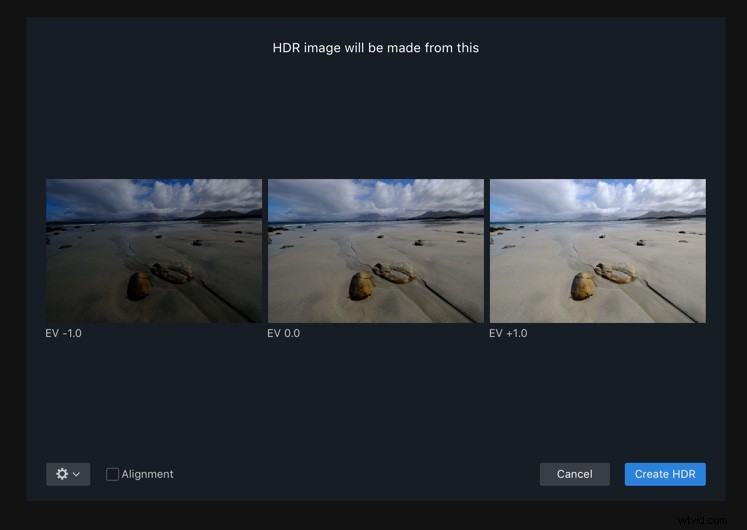Select the EV +1.0 overexposed thumbnail
This screenshot has height=530, width=747.
tap(598, 251)
